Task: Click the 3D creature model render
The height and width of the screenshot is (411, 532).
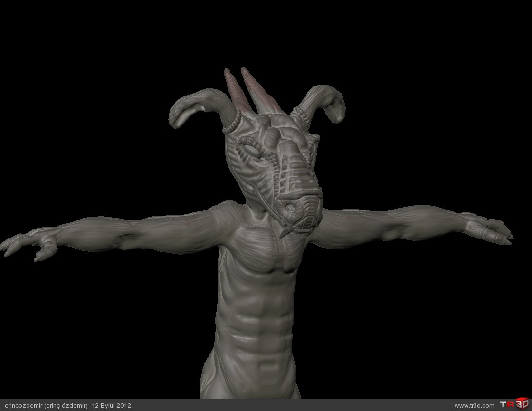Action: coord(257,233)
